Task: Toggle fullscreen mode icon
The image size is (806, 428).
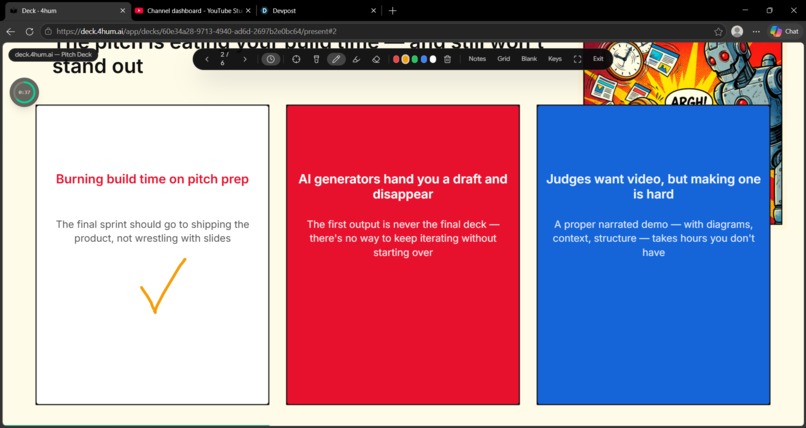Action: [577, 59]
